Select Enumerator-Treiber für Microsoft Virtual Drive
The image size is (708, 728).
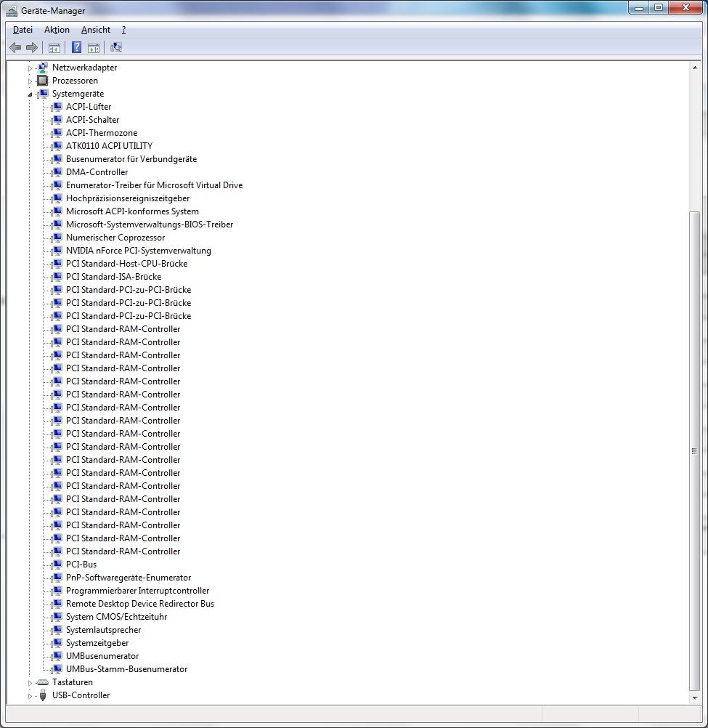(154, 185)
